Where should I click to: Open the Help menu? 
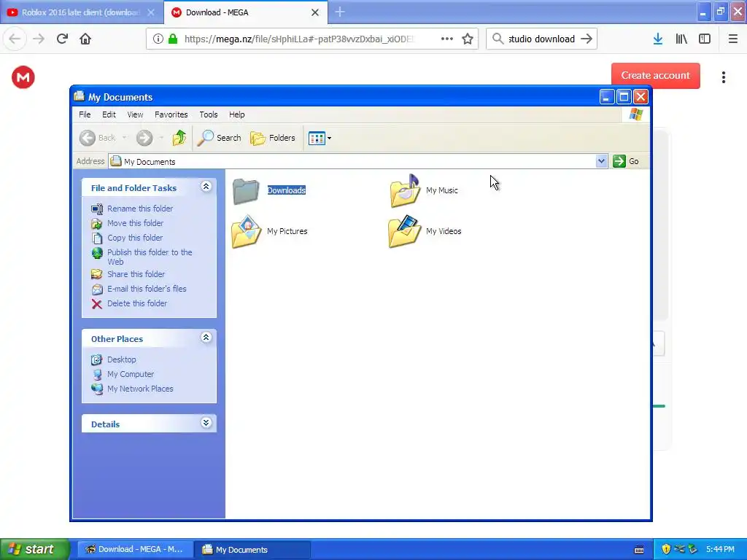tap(237, 114)
